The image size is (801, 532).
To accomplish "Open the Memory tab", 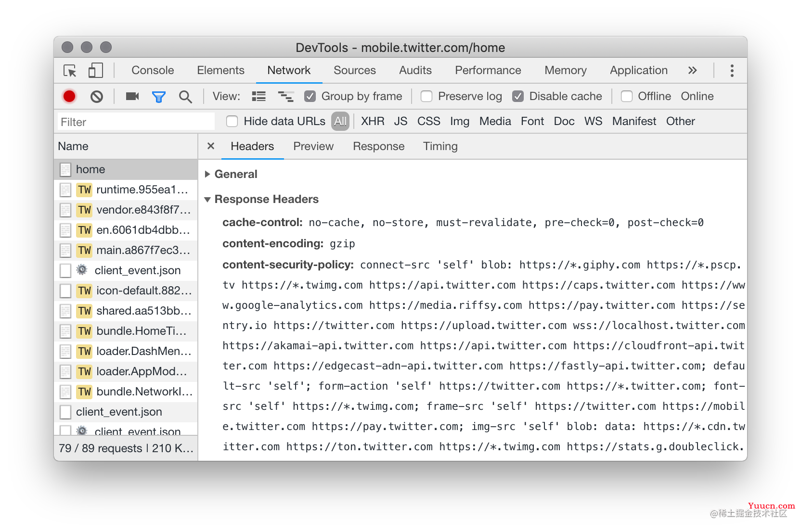I will pos(566,70).
